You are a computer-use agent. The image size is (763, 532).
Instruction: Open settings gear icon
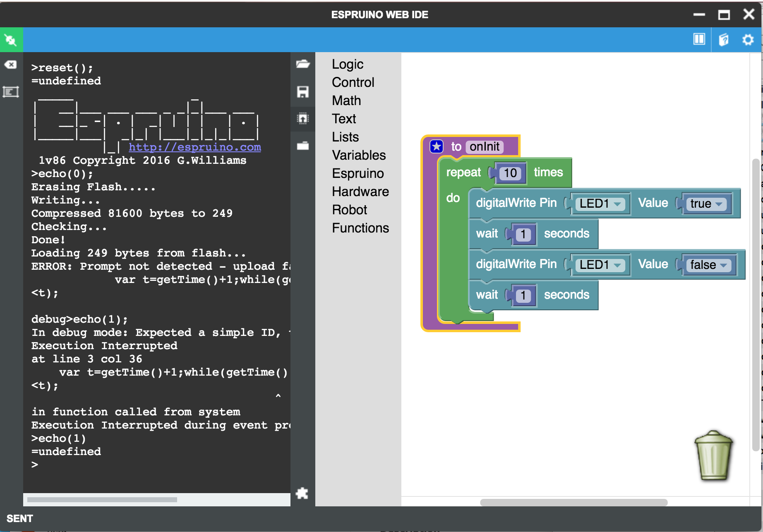(x=748, y=40)
